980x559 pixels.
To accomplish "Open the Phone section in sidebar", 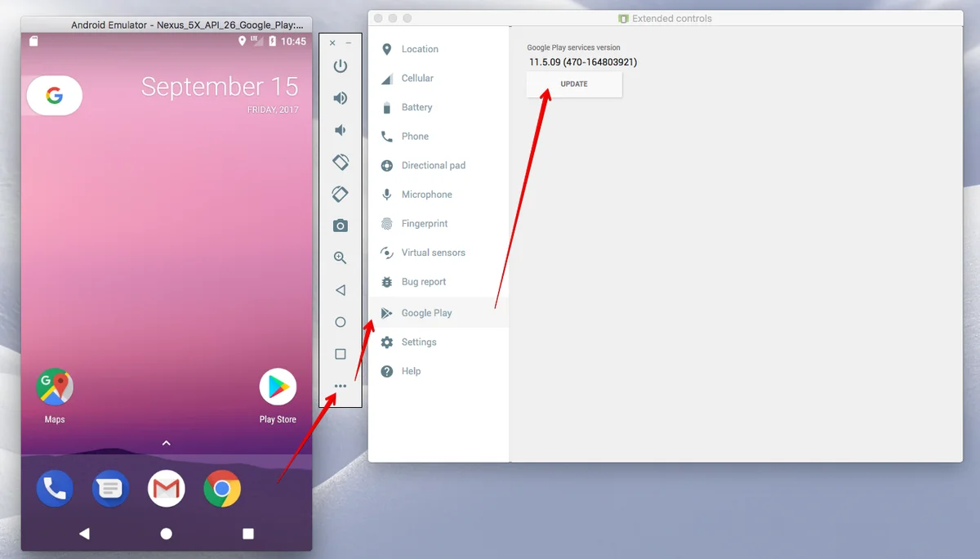I will (x=439, y=136).
